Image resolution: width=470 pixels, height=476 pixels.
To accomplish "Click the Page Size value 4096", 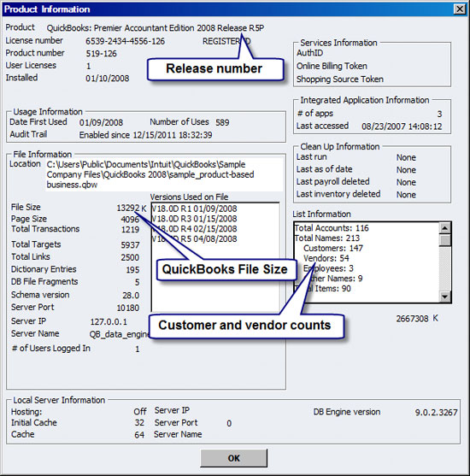I will point(130,219).
